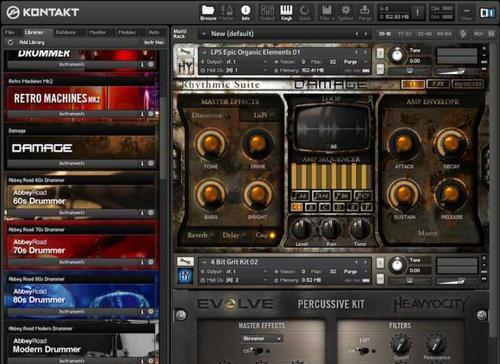The image size is (500, 364).
Task: Toggle solo button on LPS Epic Organic Elements
Action: (x=380, y=53)
